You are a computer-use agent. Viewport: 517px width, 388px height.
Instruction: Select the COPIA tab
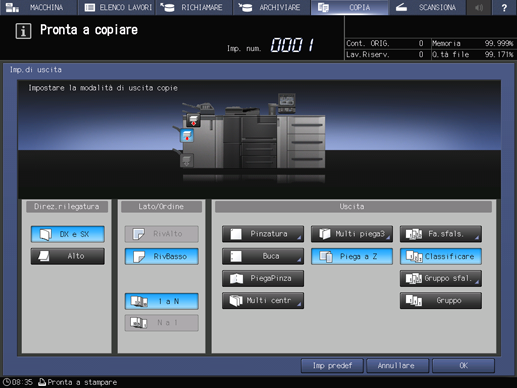pos(349,7)
